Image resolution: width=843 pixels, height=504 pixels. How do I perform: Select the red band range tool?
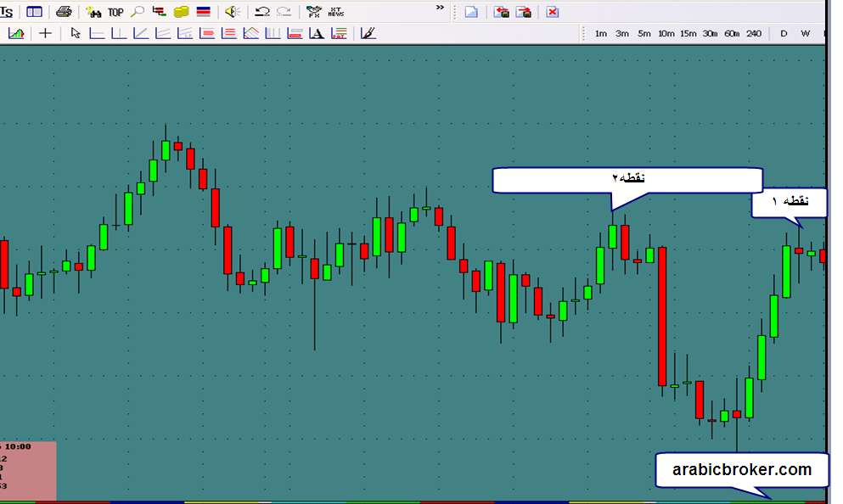pyautogui.click(x=295, y=33)
